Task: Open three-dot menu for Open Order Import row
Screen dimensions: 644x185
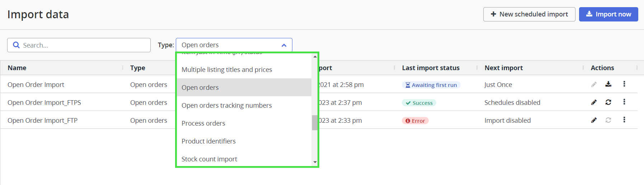Action: point(624,84)
